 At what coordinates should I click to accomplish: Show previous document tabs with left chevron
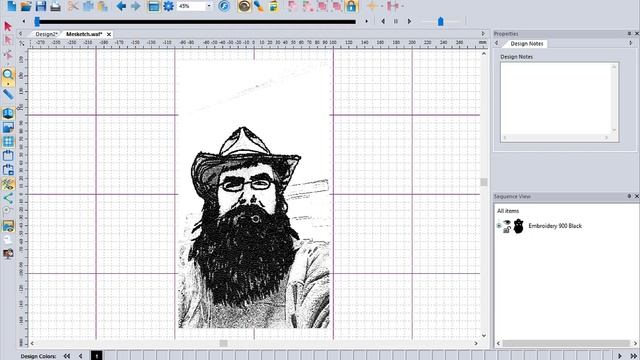click(21, 34)
